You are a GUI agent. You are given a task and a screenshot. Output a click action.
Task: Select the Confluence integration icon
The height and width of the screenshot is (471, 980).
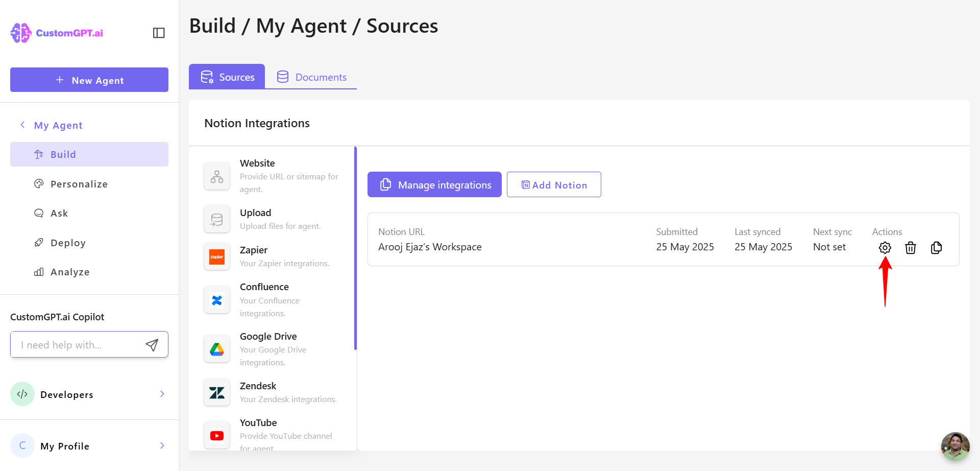[217, 300]
